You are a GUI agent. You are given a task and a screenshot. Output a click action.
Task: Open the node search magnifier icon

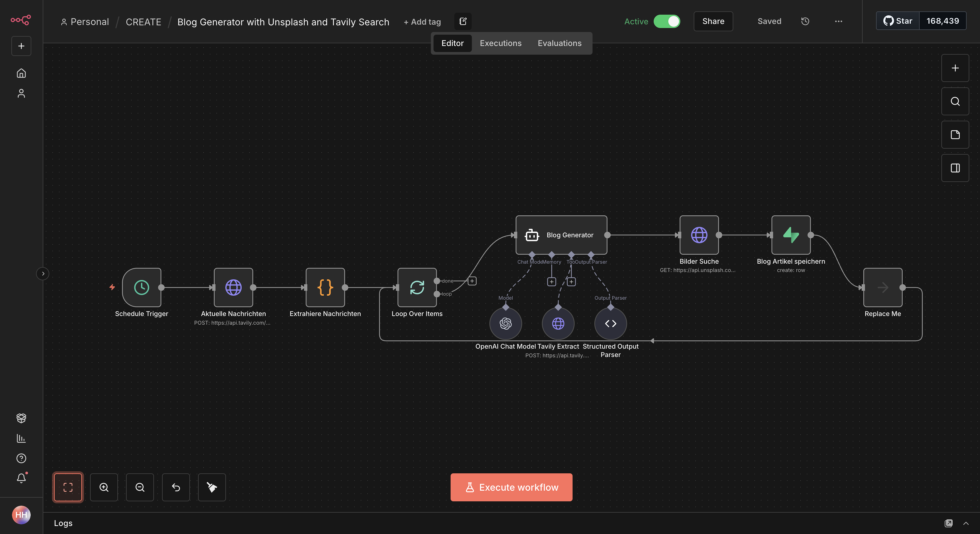(x=955, y=102)
